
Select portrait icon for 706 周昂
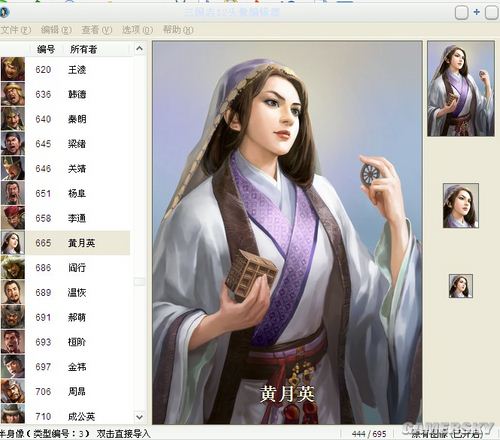tap(13, 391)
